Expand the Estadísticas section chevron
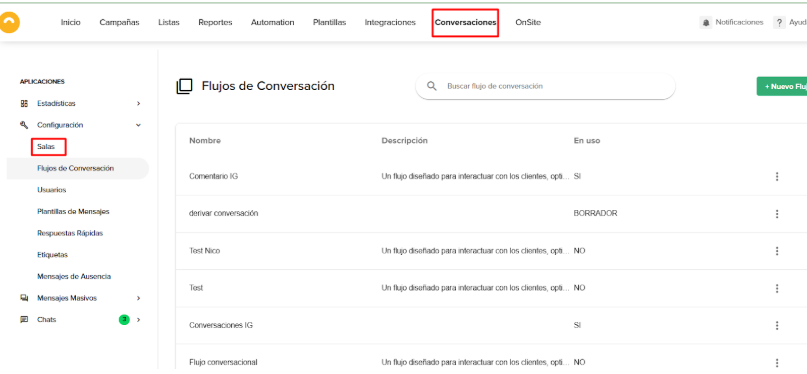This screenshot has height=374, width=807. point(138,103)
